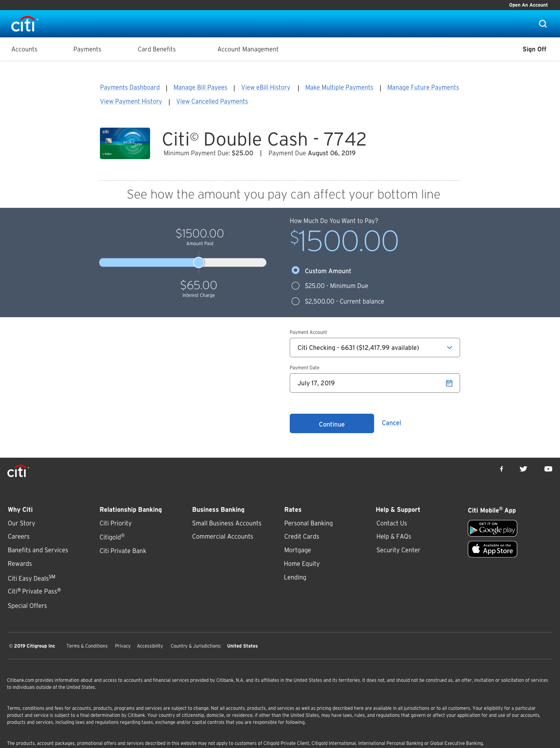560x748 pixels.
Task: Click the Available on the App Store badge
Action: [x=492, y=549]
